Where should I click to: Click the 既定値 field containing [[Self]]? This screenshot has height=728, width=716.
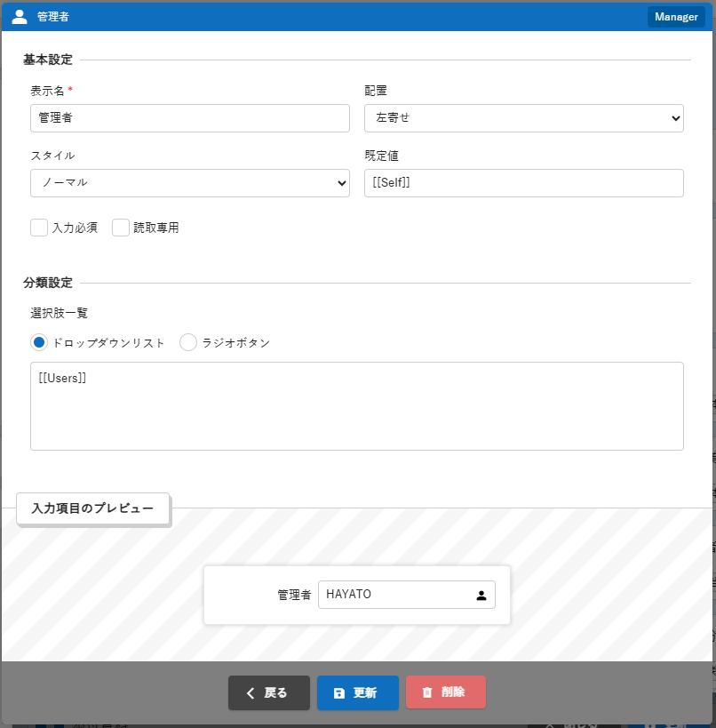pyautogui.click(x=524, y=183)
